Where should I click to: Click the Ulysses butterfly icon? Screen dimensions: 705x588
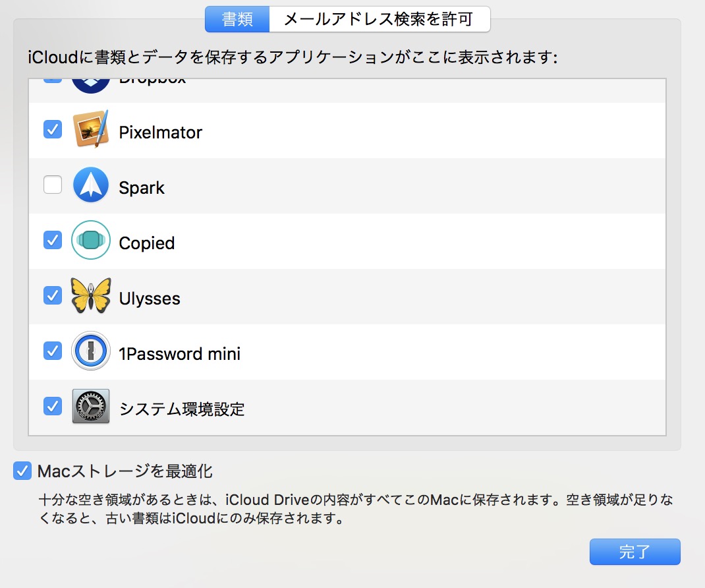[91, 295]
